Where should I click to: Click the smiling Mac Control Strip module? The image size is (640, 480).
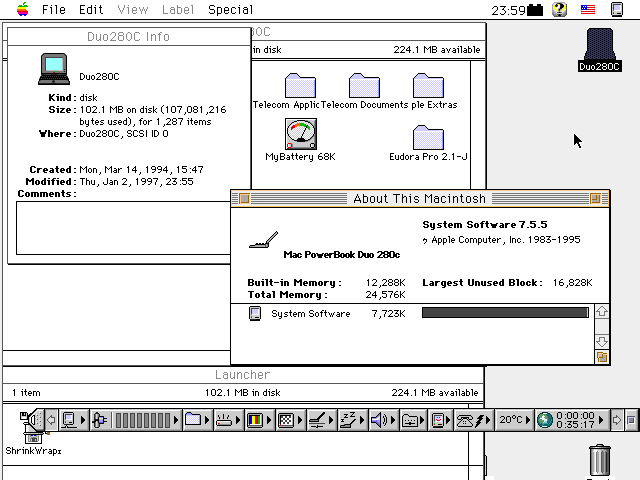pyautogui.click(x=441, y=420)
